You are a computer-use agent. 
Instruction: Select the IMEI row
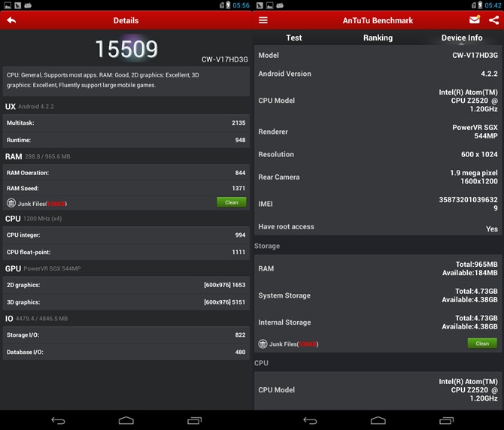[378, 204]
